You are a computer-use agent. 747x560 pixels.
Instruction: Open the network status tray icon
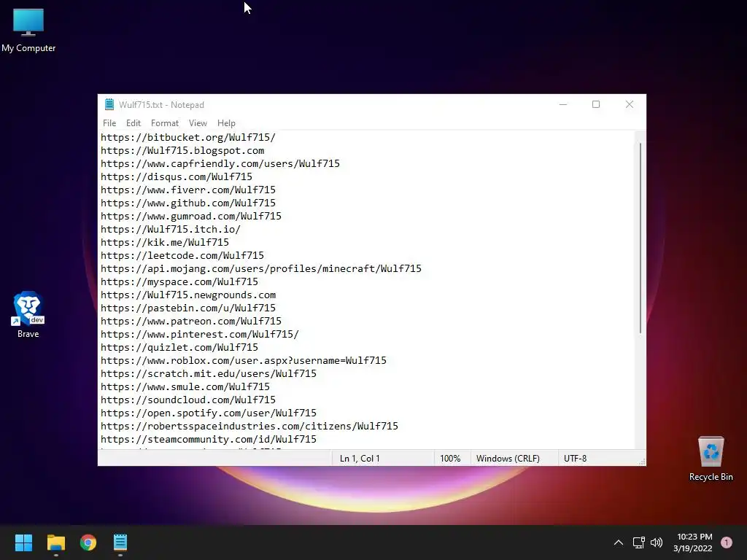(x=638, y=542)
